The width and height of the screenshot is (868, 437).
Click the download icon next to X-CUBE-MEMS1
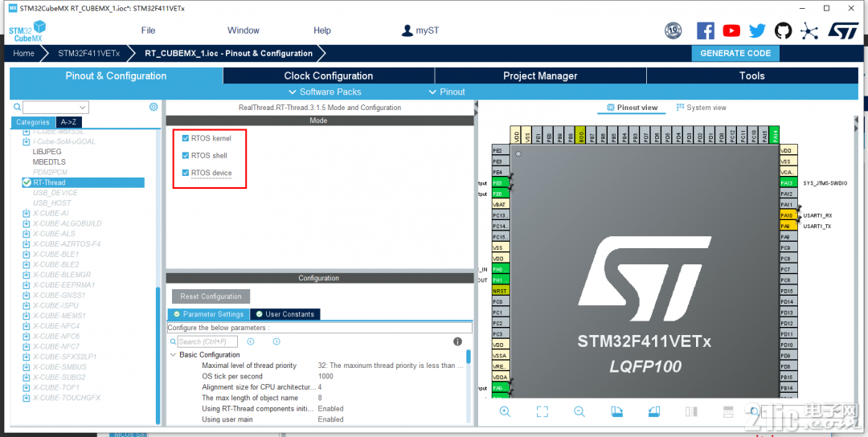(26, 316)
